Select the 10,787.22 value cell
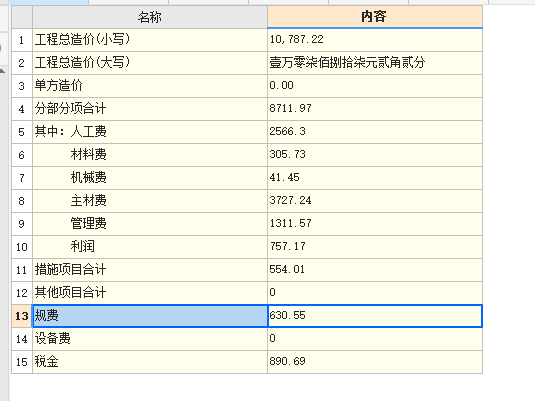The image size is (535, 401). pos(375,40)
